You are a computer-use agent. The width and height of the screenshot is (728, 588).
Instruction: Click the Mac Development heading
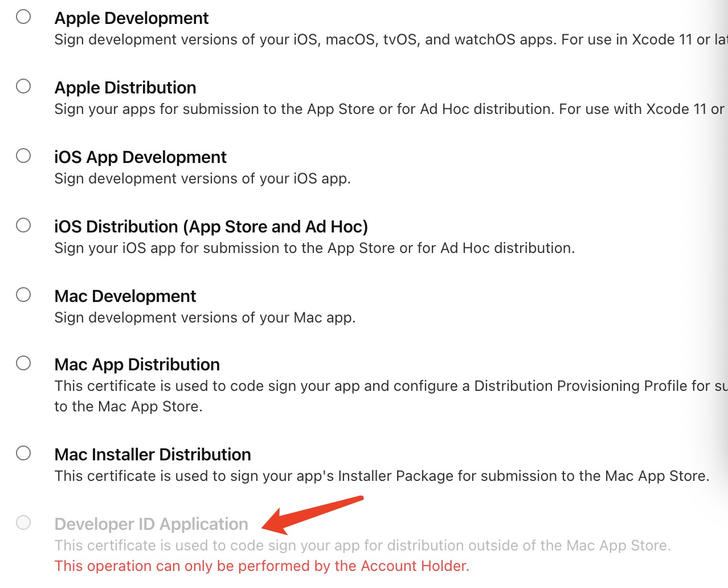[x=125, y=296]
